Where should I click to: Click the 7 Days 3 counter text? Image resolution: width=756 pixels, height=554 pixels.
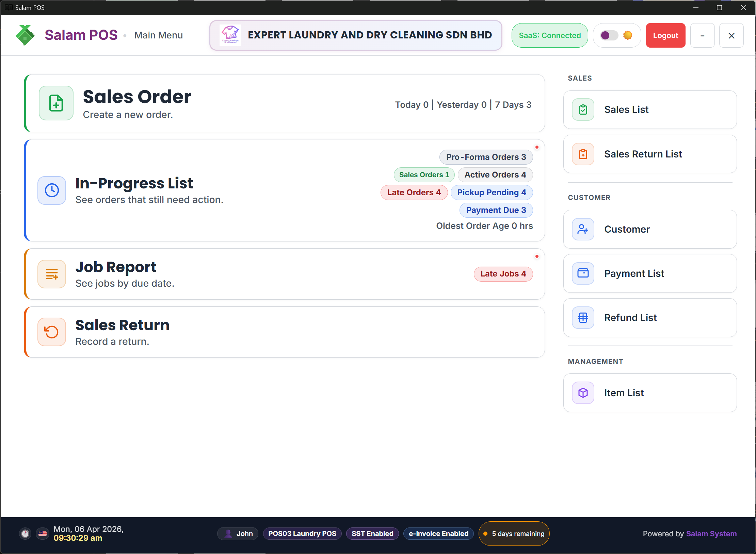[x=513, y=105]
